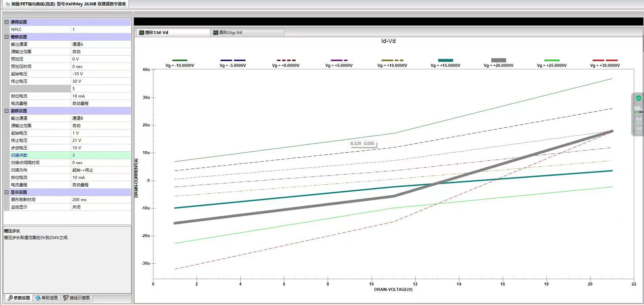Click the Vg = -10.0000V legend line swatch
This screenshot has height=305, width=644.
(180, 60)
